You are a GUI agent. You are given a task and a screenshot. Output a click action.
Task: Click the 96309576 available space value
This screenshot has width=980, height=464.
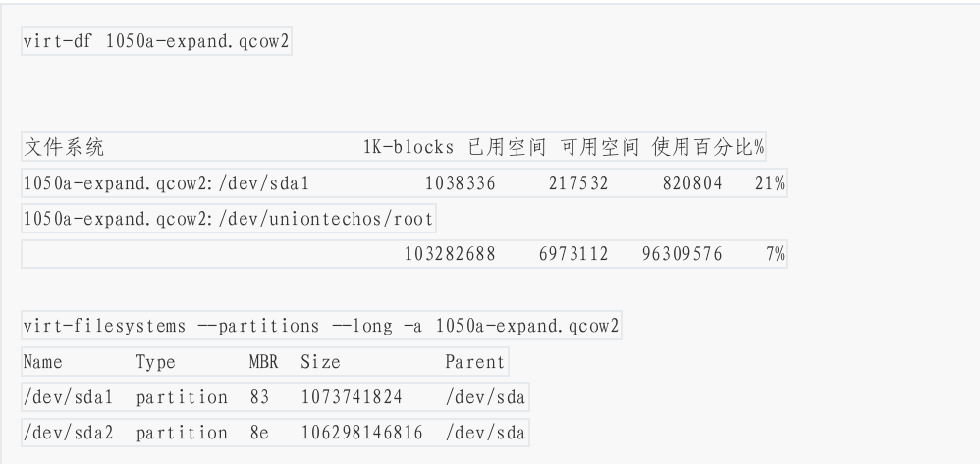pos(681,254)
